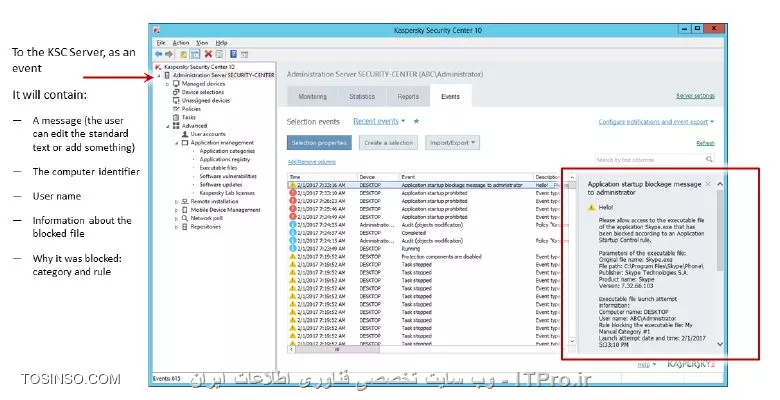Click the Tasks clipboard icon in tree
This screenshot has width=780, height=400.
pos(176,117)
